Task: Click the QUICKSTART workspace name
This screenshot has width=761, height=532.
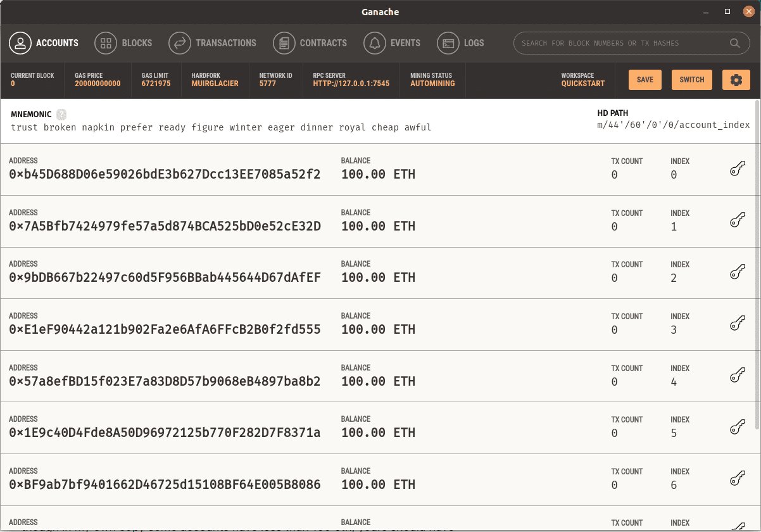Action: [582, 84]
